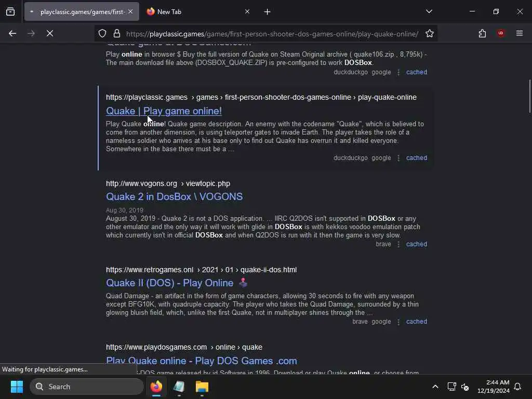The width and height of the screenshot is (532, 399).
Task: Open File Explorer from the taskbar
Action: pyautogui.click(x=202, y=387)
